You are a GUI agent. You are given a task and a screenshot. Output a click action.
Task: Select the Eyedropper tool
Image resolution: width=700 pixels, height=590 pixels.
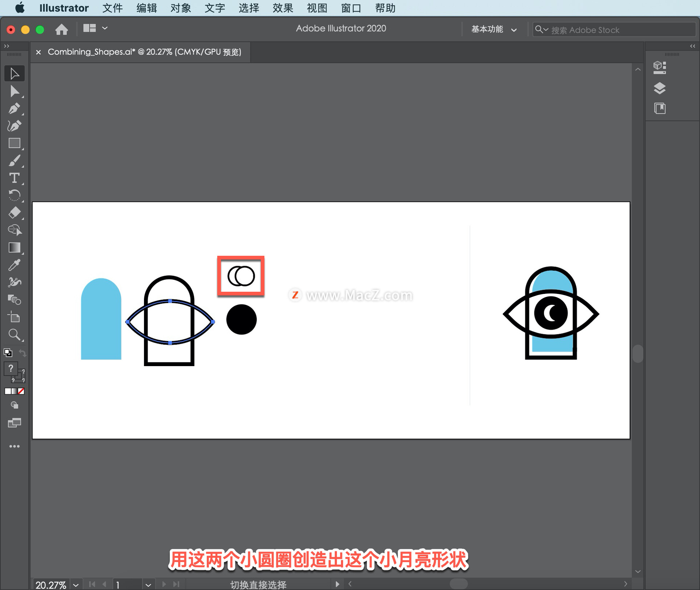tap(15, 265)
